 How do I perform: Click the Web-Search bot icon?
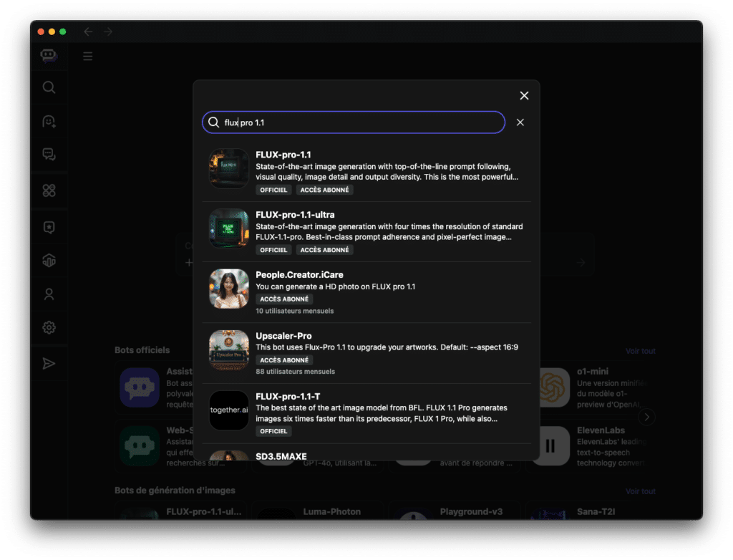click(140, 446)
